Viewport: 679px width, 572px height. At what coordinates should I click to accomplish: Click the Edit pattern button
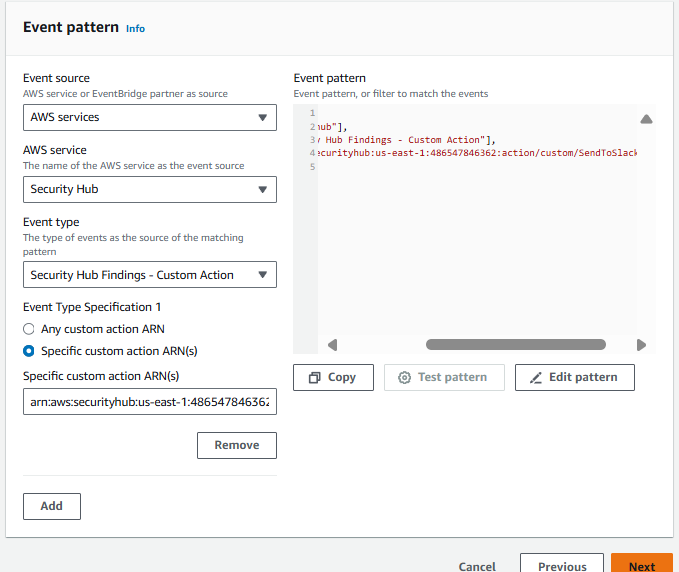(575, 378)
